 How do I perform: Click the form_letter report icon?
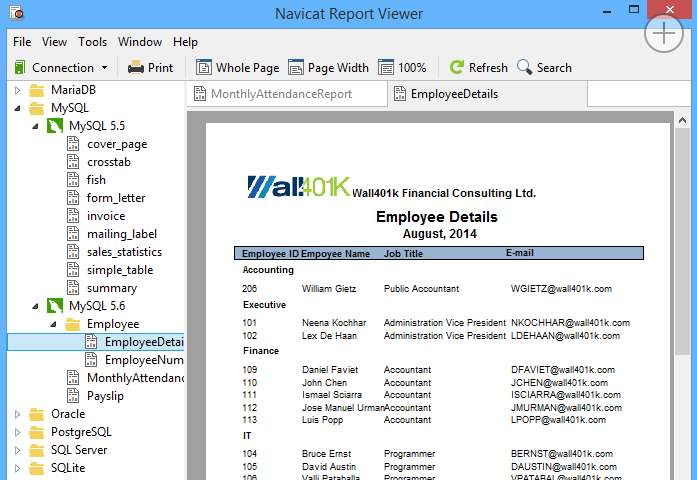click(x=73, y=198)
